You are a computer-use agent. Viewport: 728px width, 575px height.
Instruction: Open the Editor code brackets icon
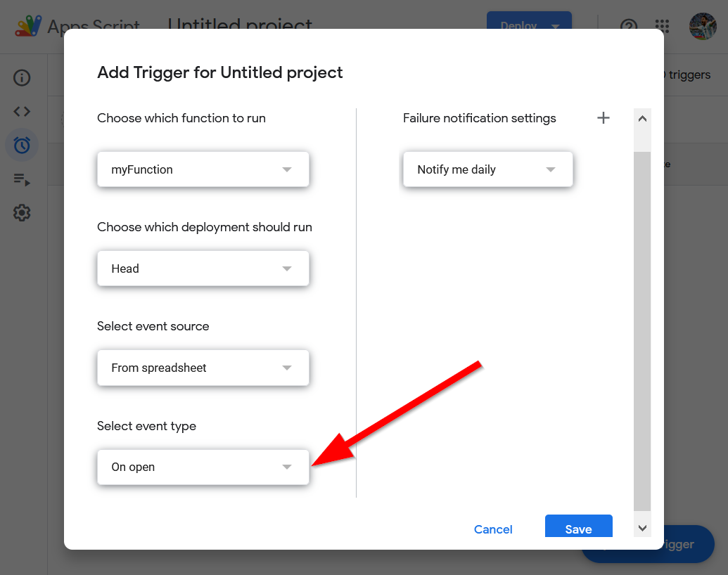tap(22, 112)
